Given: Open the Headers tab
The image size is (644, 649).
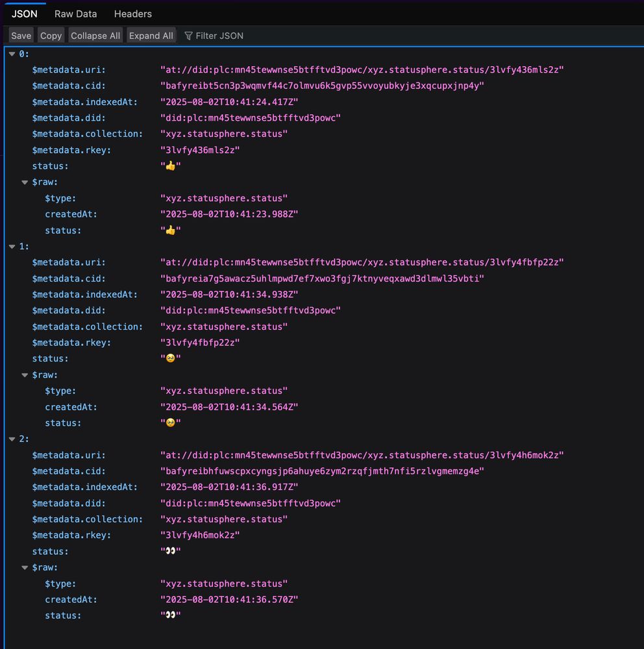Looking at the screenshot, I should click(132, 14).
